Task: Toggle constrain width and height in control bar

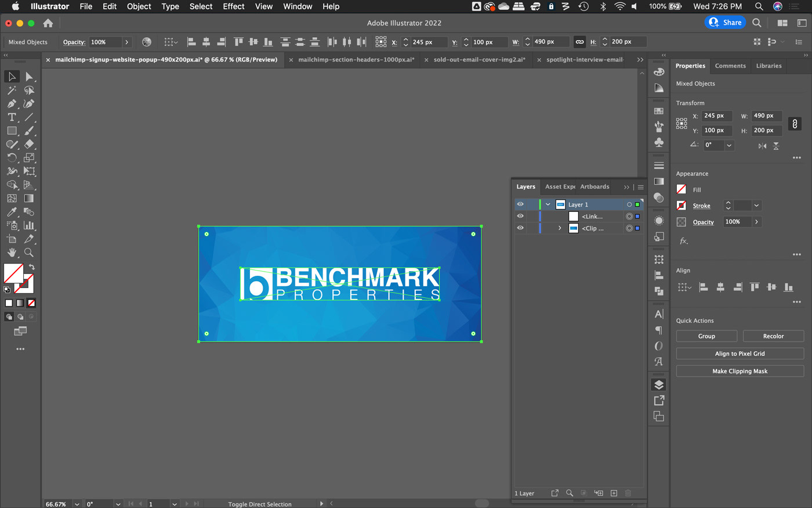Action: (579, 42)
